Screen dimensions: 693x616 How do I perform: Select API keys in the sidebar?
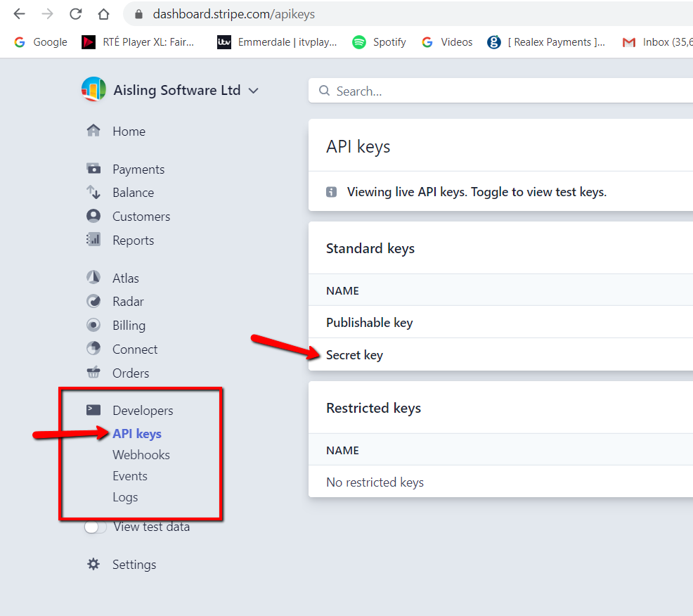pos(137,434)
